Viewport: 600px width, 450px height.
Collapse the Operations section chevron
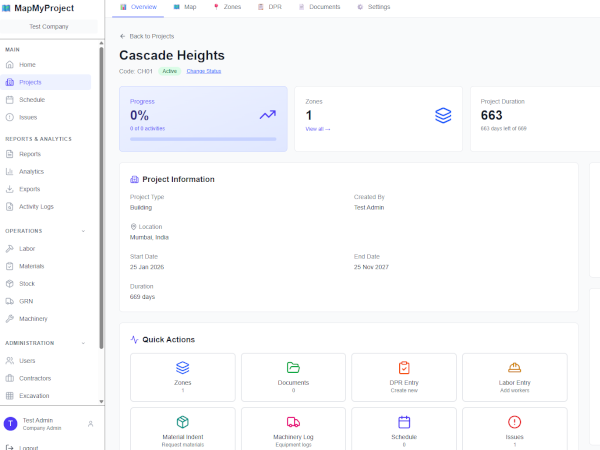[x=83, y=231]
